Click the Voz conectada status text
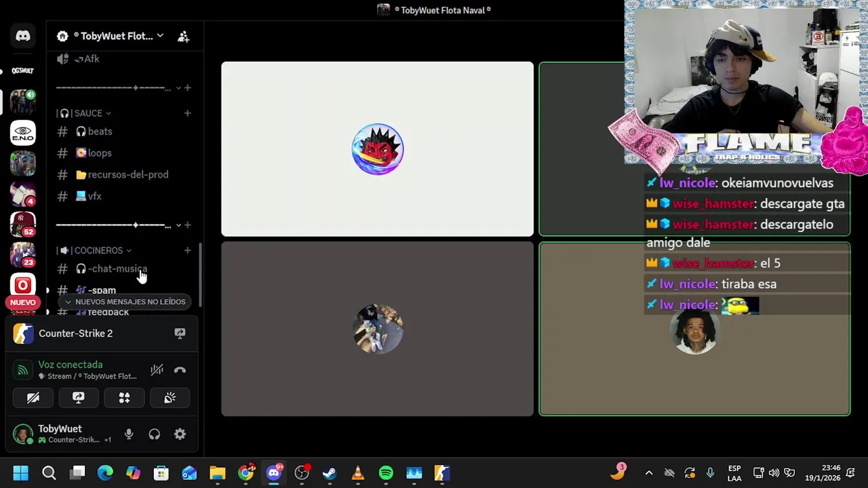Viewport: 868px width, 488px height. (x=71, y=365)
